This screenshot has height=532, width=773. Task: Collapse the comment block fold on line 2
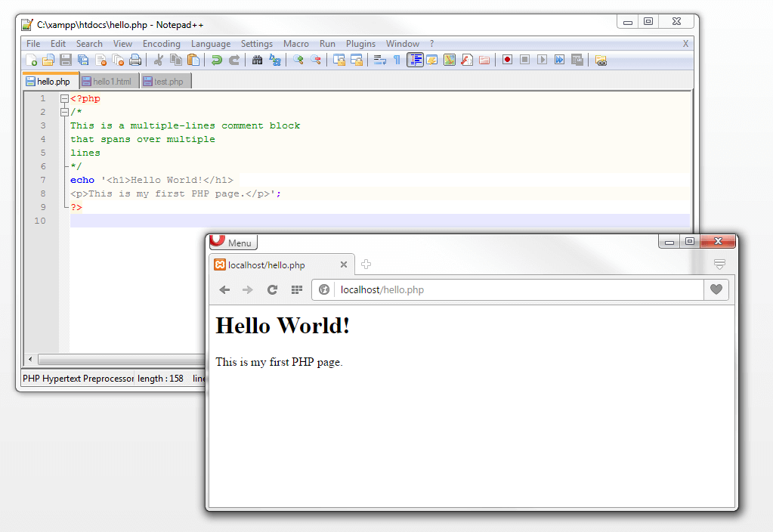[x=64, y=112]
